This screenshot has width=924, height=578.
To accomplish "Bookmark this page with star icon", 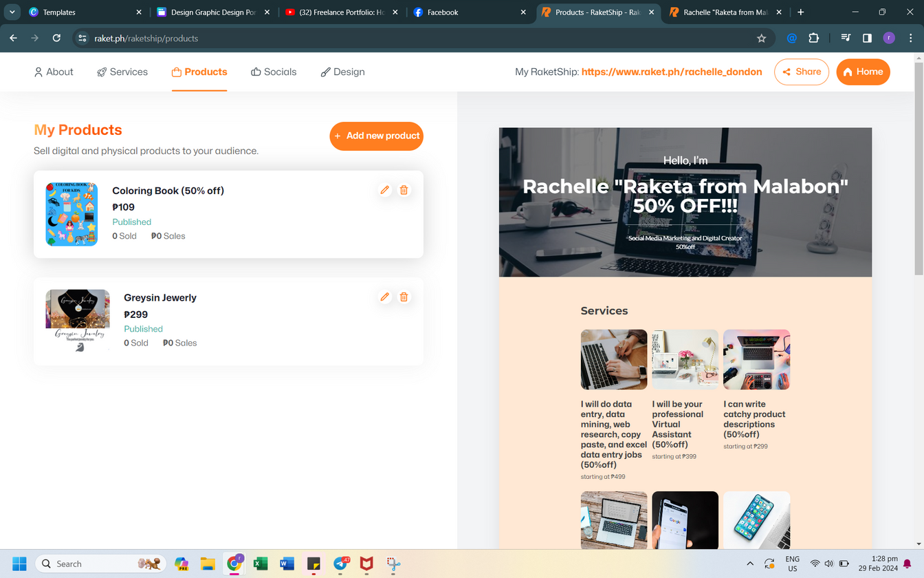I will (761, 38).
